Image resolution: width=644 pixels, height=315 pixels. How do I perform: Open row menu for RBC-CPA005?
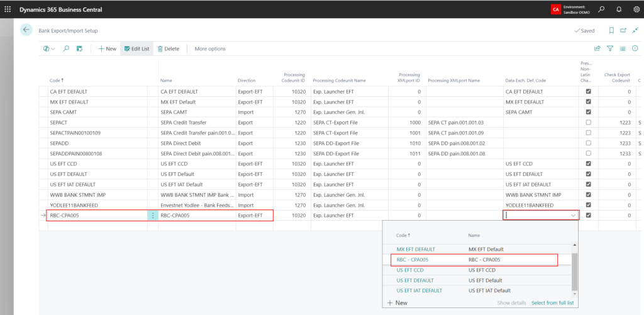point(153,215)
